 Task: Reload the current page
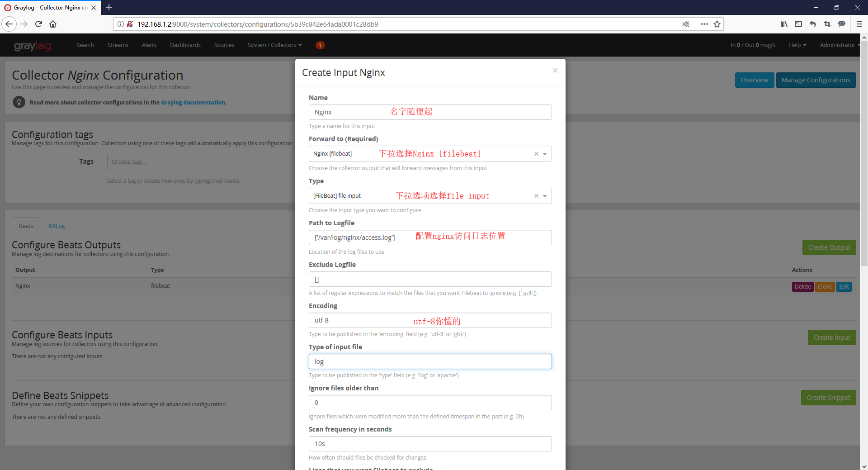pyautogui.click(x=39, y=24)
